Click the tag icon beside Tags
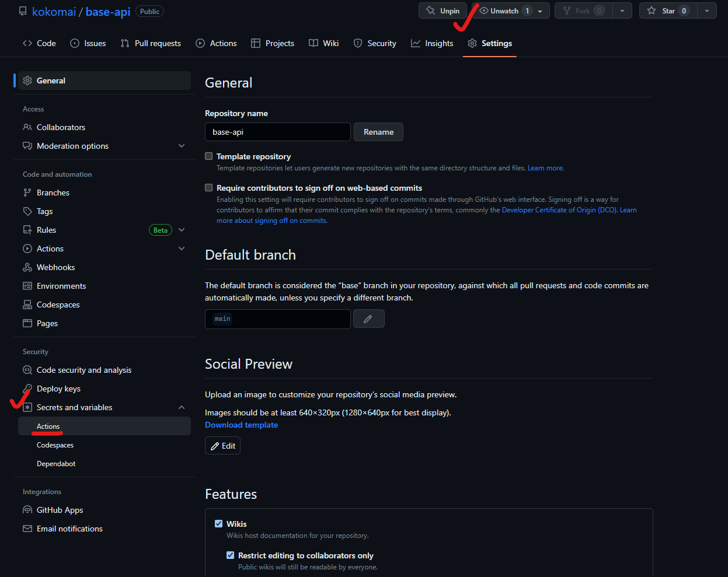Screen dimensions: 728x577 point(27,211)
